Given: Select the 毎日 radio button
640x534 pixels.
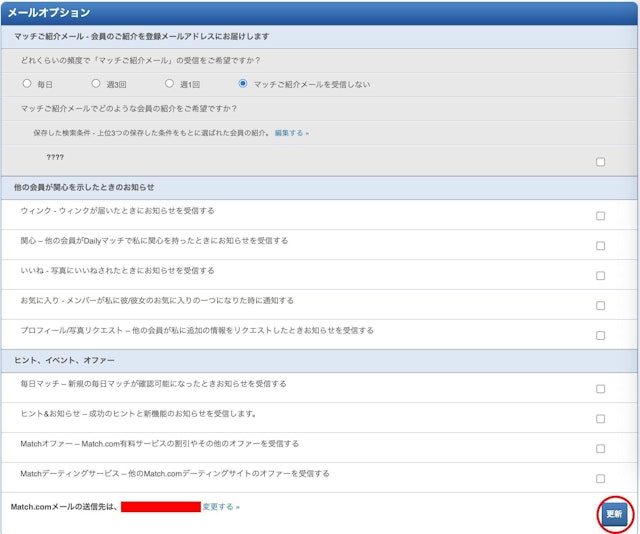Looking at the screenshot, I should [x=27, y=84].
